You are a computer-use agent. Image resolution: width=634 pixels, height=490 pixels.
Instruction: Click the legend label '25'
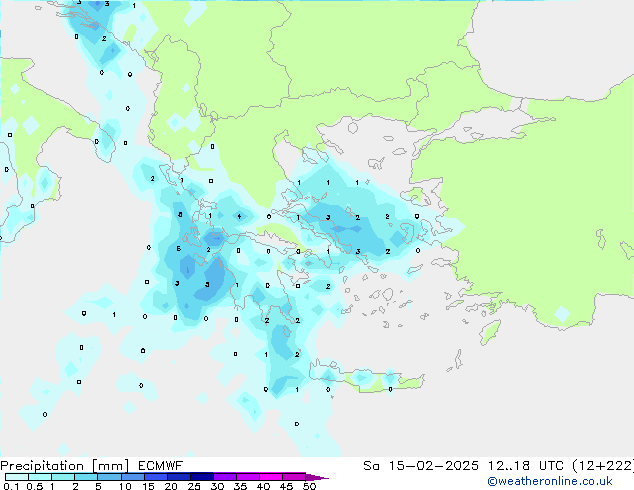click(x=194, y=486)
